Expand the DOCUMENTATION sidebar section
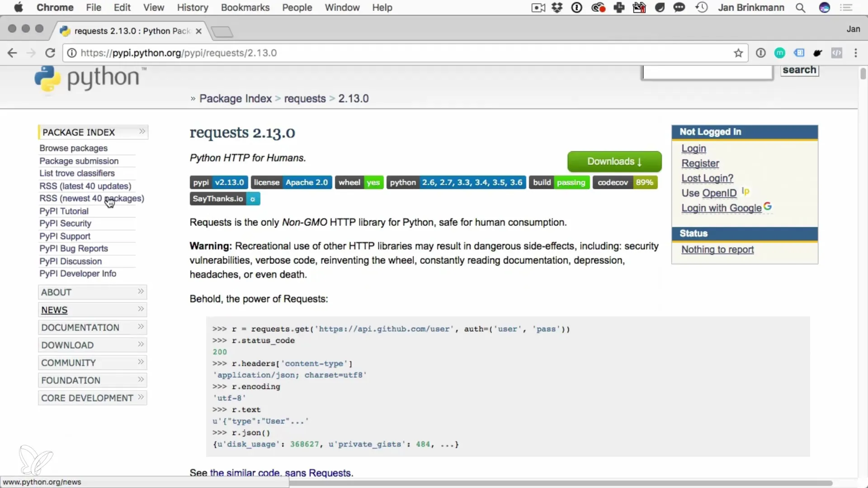 (93, 328)
